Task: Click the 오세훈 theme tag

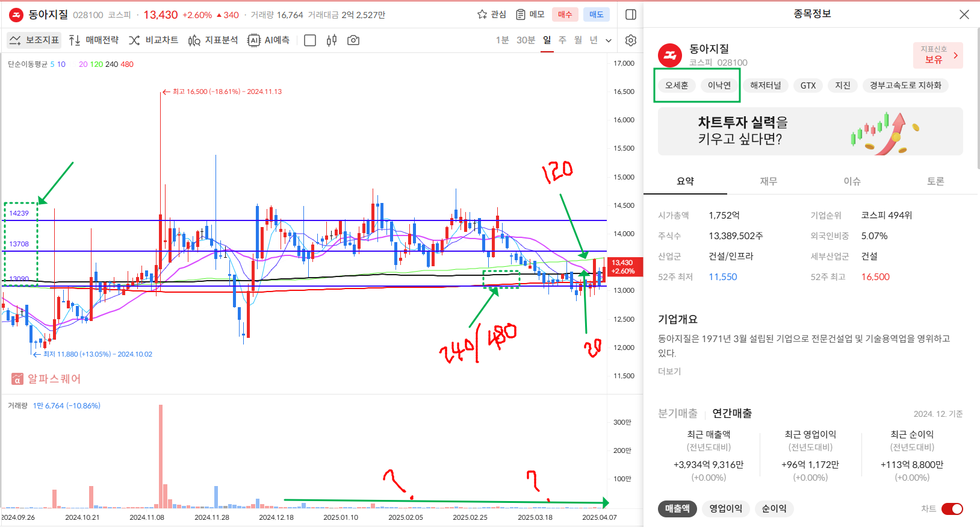Action: (677, 86)
